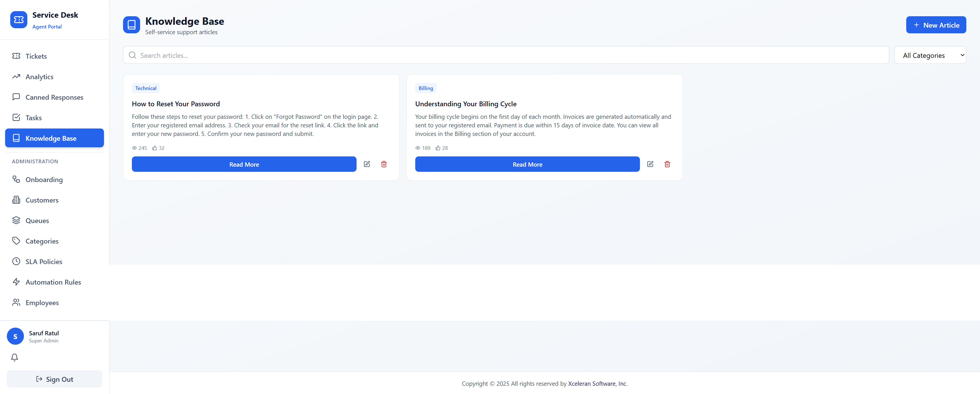Focus the Search articles field

[510, 55]
